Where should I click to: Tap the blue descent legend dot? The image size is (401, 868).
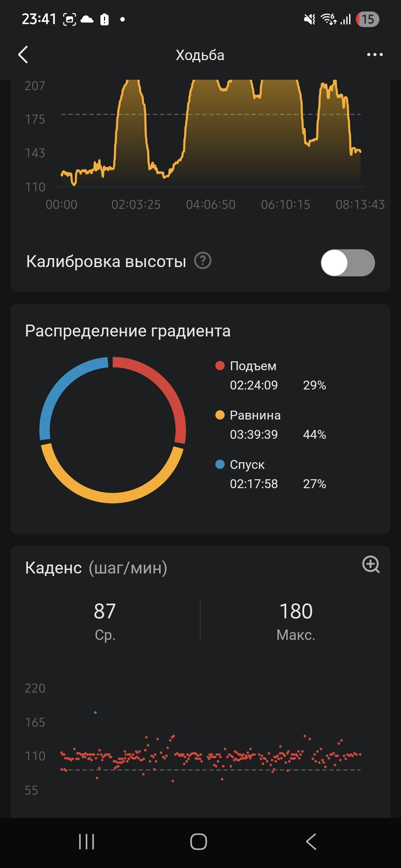(x=220, y=464)
